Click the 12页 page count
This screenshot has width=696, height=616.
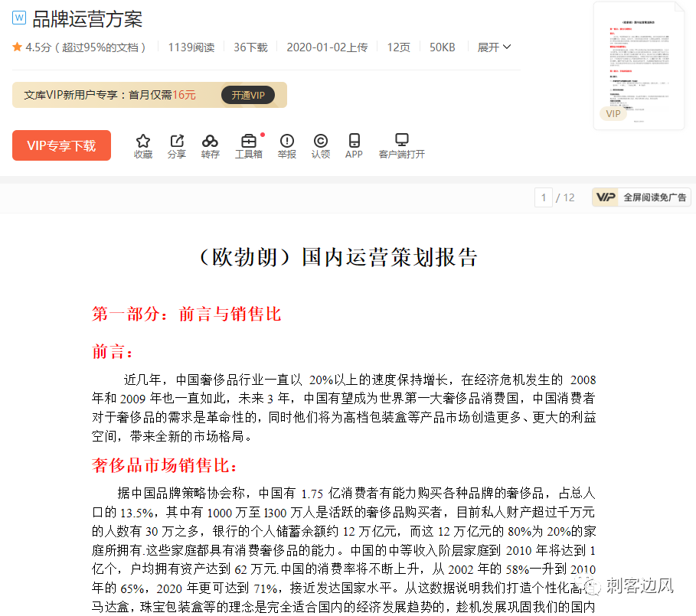click(x=398, y=47)
